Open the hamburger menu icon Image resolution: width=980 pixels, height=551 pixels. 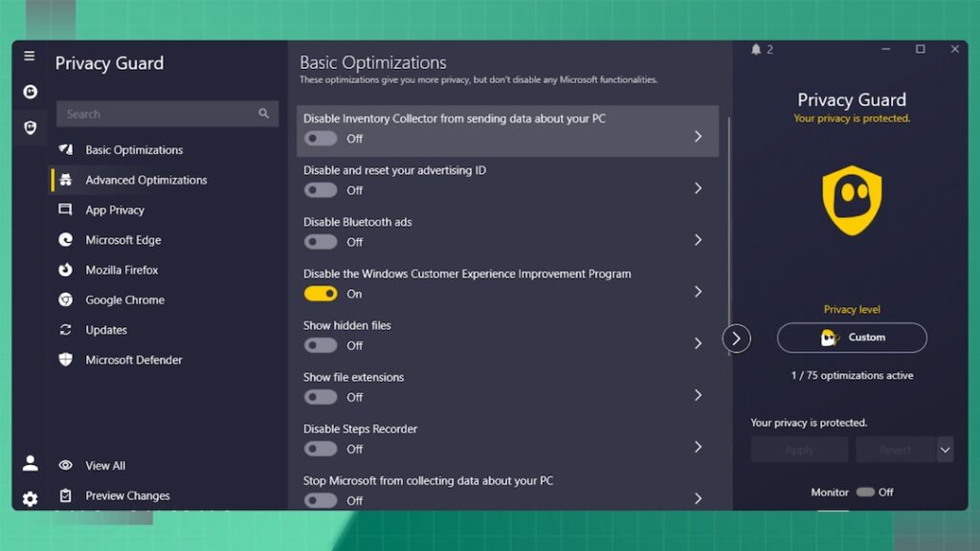click(x=30, y=56)
